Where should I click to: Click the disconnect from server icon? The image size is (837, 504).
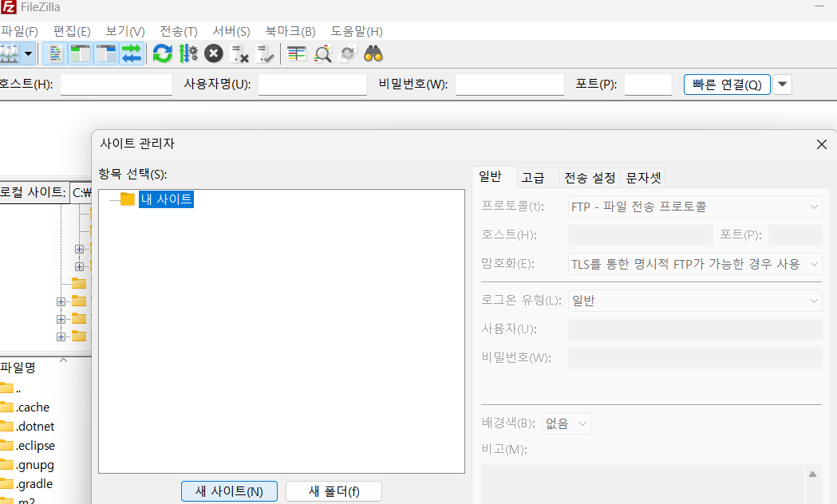point(239,54)
